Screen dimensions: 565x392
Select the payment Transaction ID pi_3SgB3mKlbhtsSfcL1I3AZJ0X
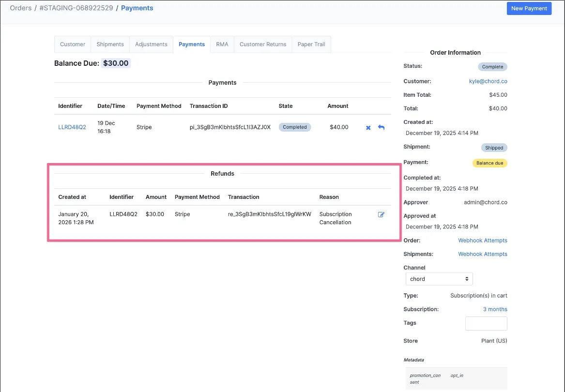point(230,127)
